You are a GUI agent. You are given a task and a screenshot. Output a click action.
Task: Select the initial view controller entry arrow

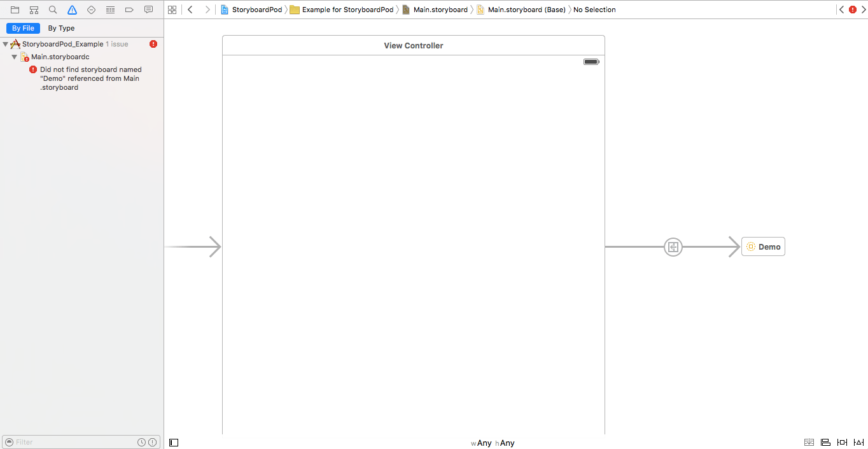[x=193, y=246]
